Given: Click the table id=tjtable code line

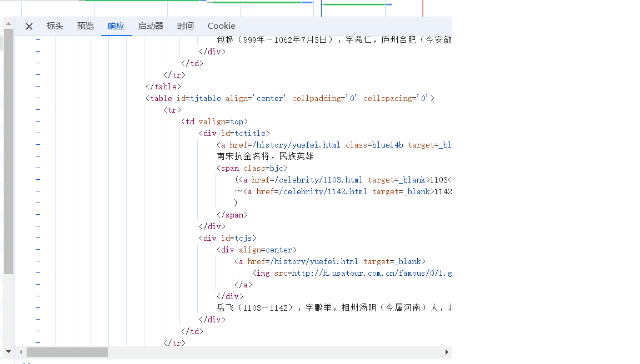Looking at the screenshot, I should pos(289,98).
